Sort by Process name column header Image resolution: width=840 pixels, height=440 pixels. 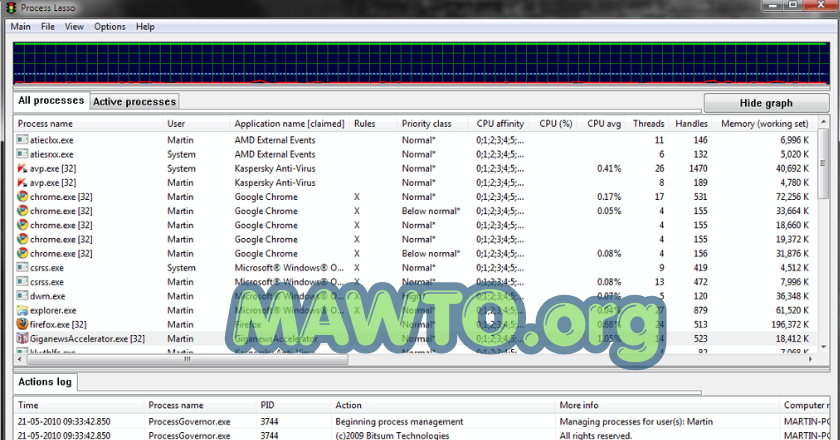[88, 124]
